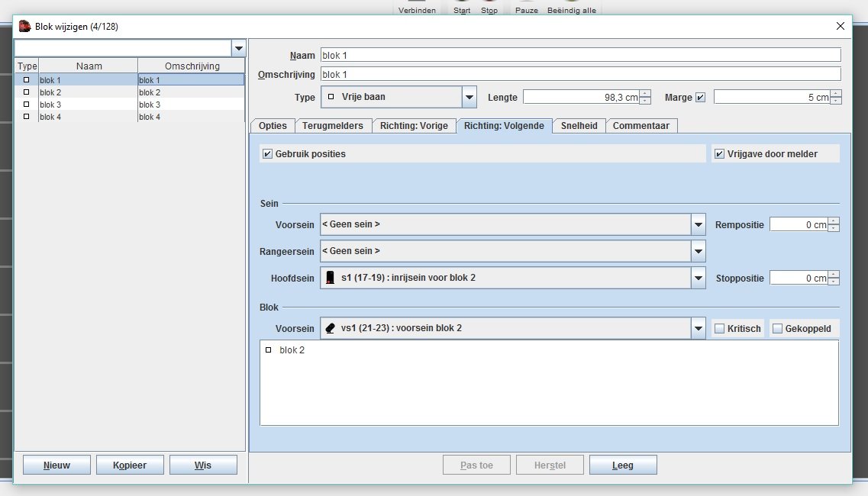Select the Richting: Volgende tab
This screenshot has width=868, height=496.
[504, 126]
